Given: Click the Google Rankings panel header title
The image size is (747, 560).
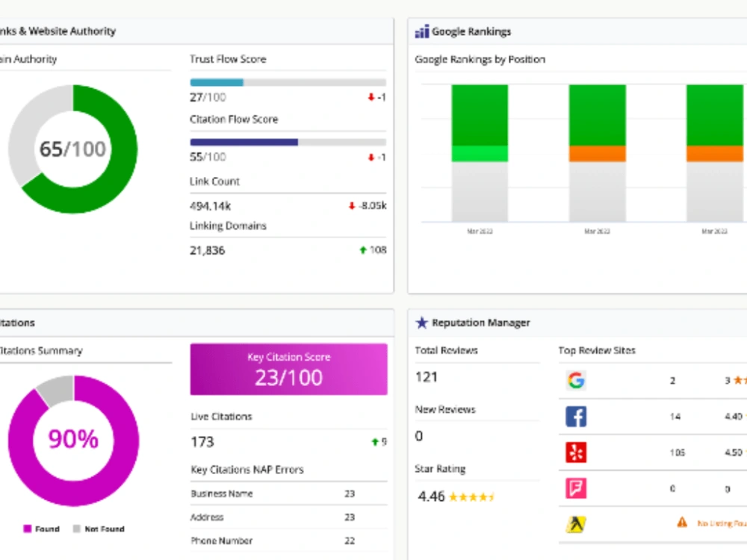Looking at the screenshot, I should (471, 31).
